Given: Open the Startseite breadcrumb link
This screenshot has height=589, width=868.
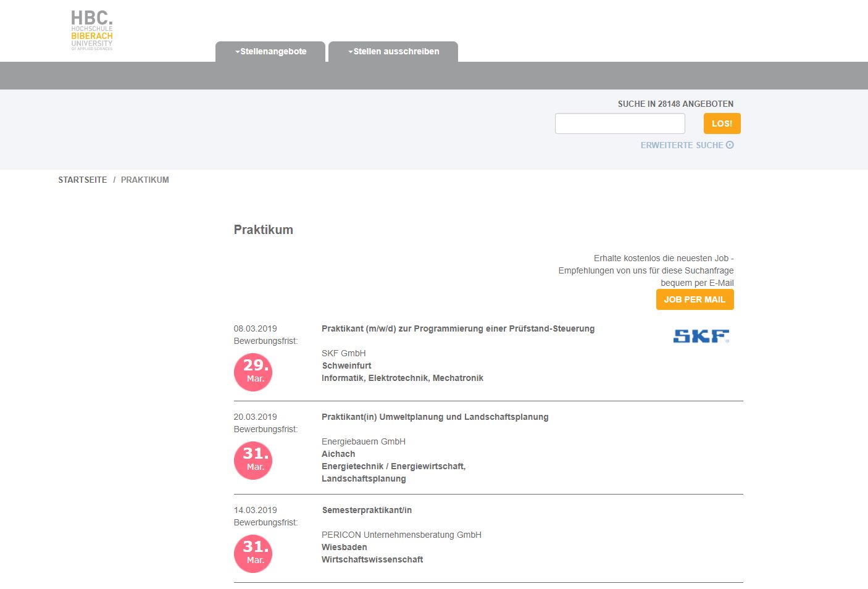Looking at the screenshot, I should [82, 180].
